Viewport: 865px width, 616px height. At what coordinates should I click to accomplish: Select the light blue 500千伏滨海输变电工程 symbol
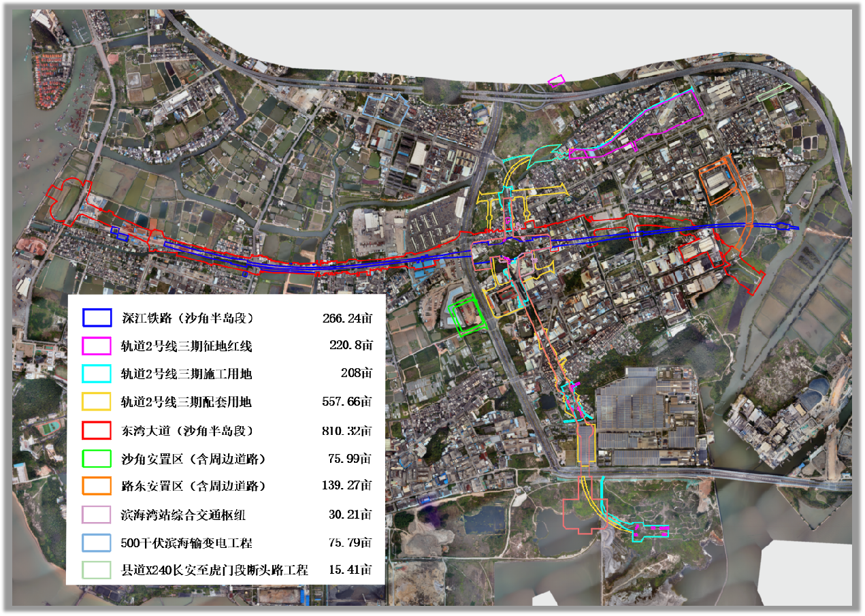tap(96, 543)
